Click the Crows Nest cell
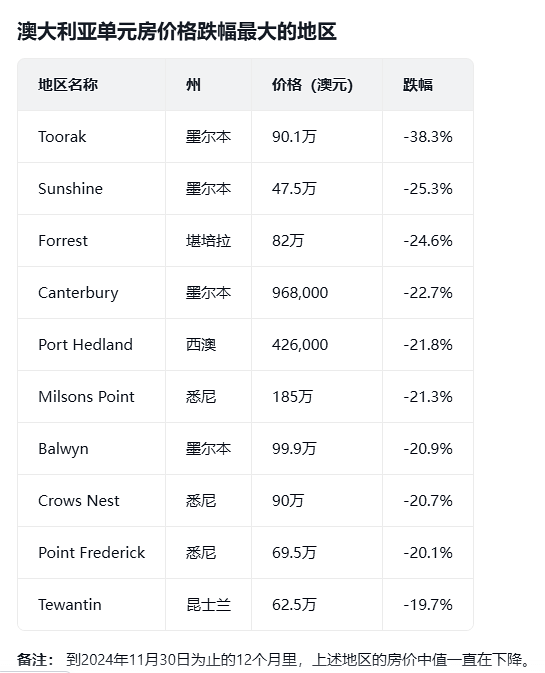This screenshot has height=673, width=545. pyautogui.click(x=79, y=500)
